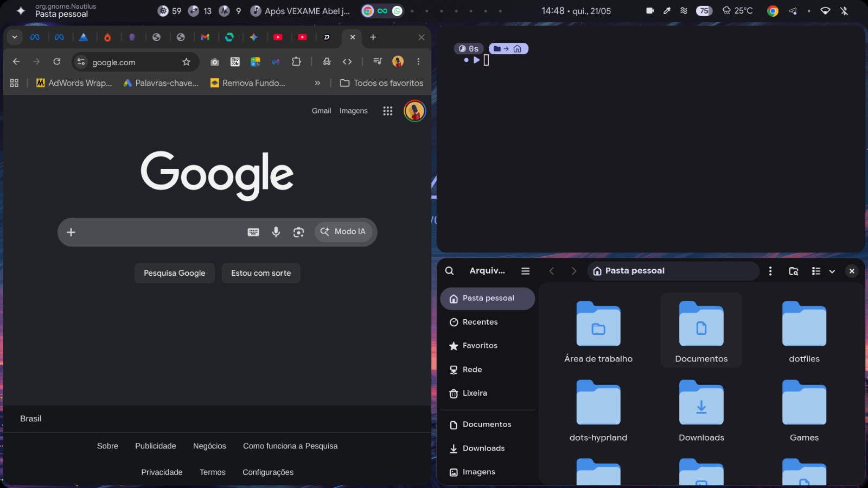Expand hidden bookmarks with the chevron
The image size is (868, 488).
[317, 83]
